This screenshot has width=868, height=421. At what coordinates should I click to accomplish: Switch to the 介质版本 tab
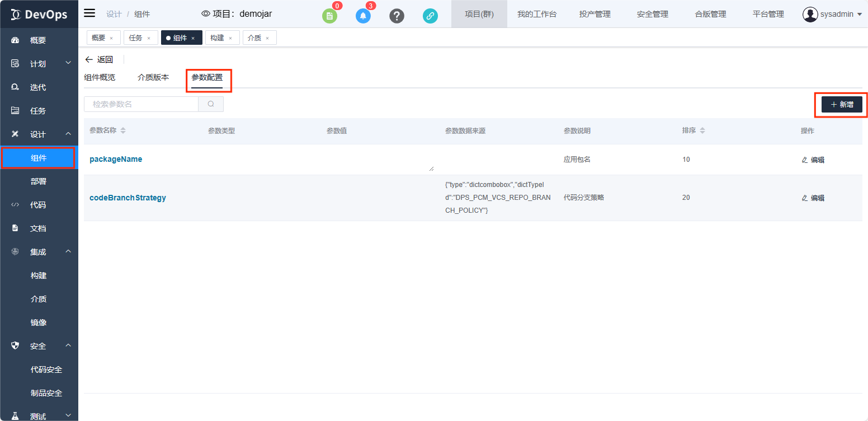(153, 77)
